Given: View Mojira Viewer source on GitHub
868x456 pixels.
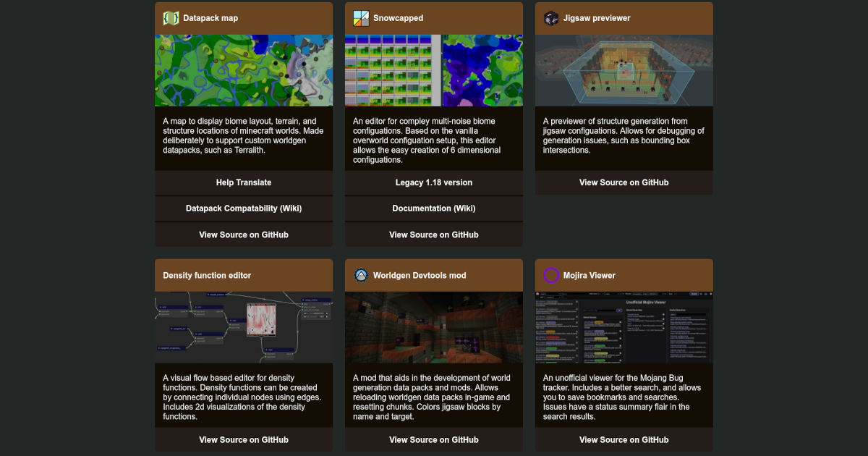Looking at the screenshot, I should [624, 439].
